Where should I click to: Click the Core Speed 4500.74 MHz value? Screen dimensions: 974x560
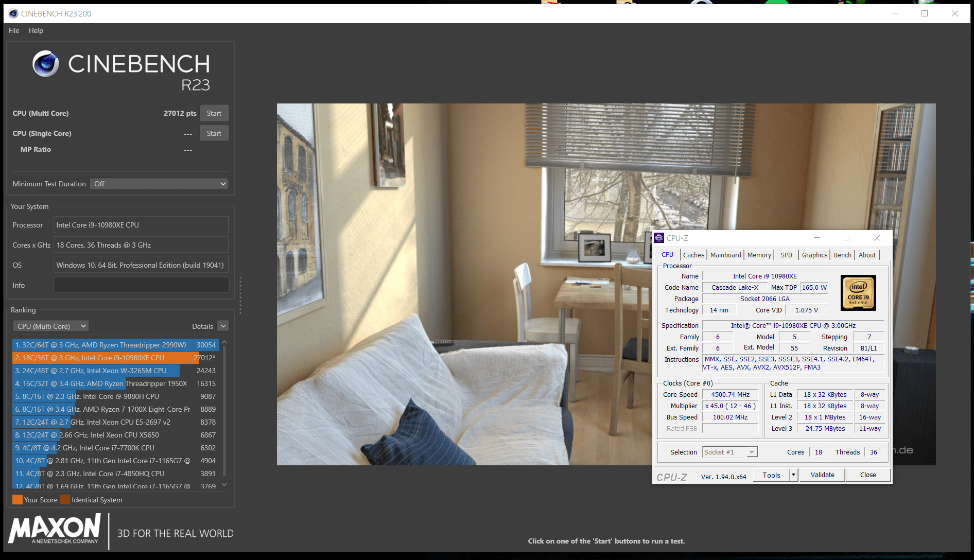point(730,395)
